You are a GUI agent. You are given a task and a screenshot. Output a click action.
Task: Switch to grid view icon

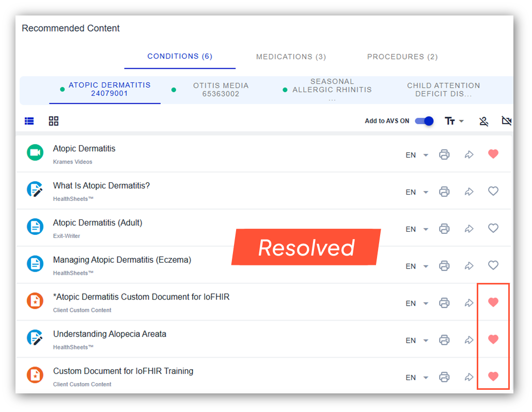[54, 121]
